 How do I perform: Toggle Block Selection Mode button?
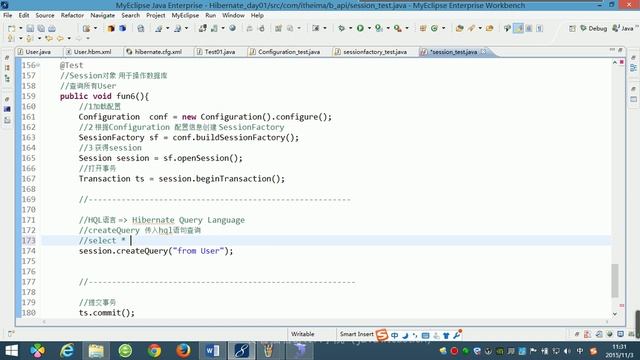point(529,28)
